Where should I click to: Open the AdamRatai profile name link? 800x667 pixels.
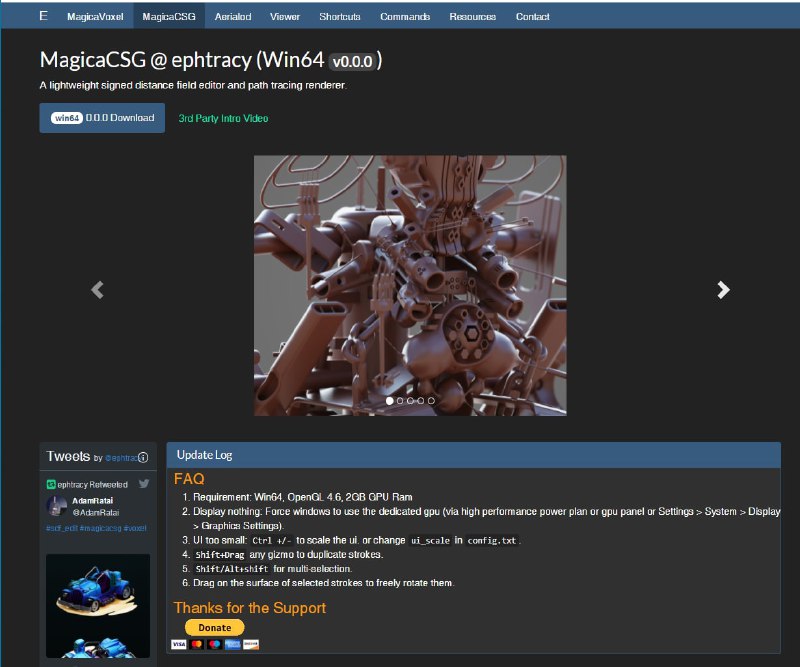pos(92,501)
